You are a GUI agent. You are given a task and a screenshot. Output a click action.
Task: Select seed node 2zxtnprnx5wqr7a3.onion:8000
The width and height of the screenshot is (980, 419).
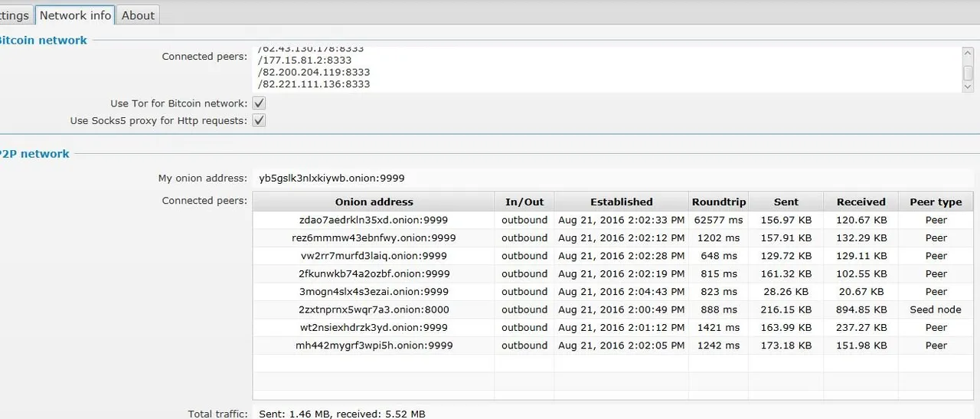[x=374, y=309]
